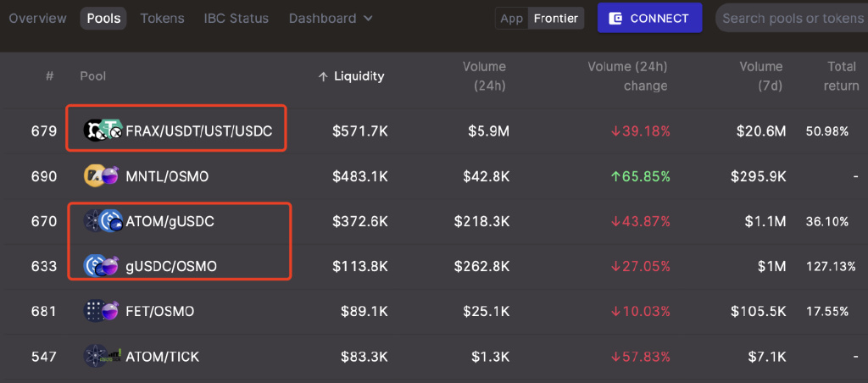Open the Overview tab
This screenshot has width=868, height=383.
(x=37, y=19)
